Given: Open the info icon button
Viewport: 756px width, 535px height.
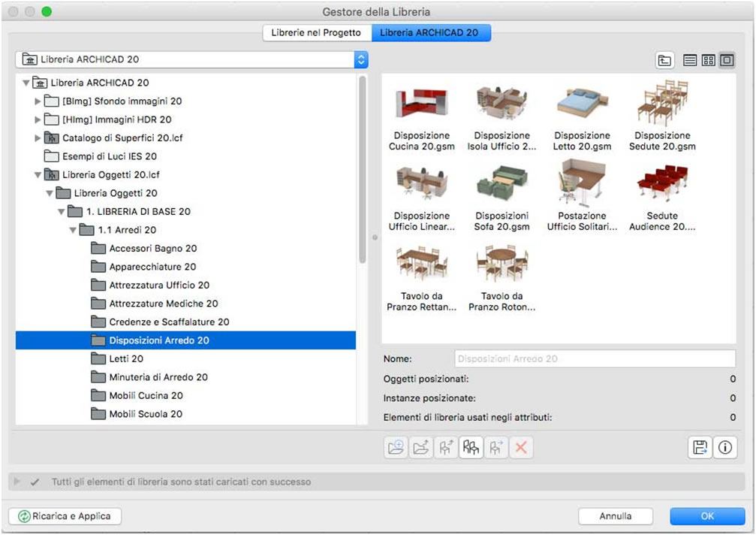Looking at the screenshot, I should pyautogui.click(x=725, y=448).
